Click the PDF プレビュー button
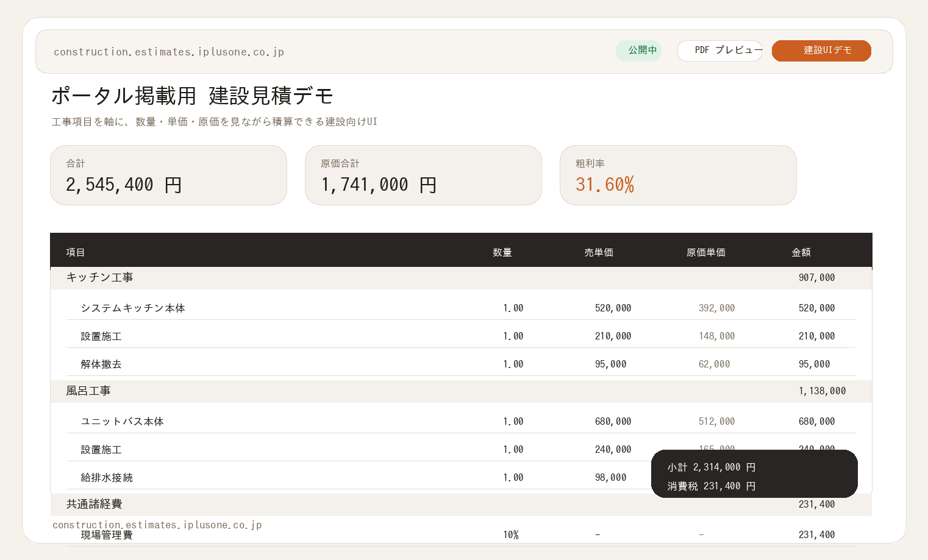 pyautogui.click(x=719, y=51)
